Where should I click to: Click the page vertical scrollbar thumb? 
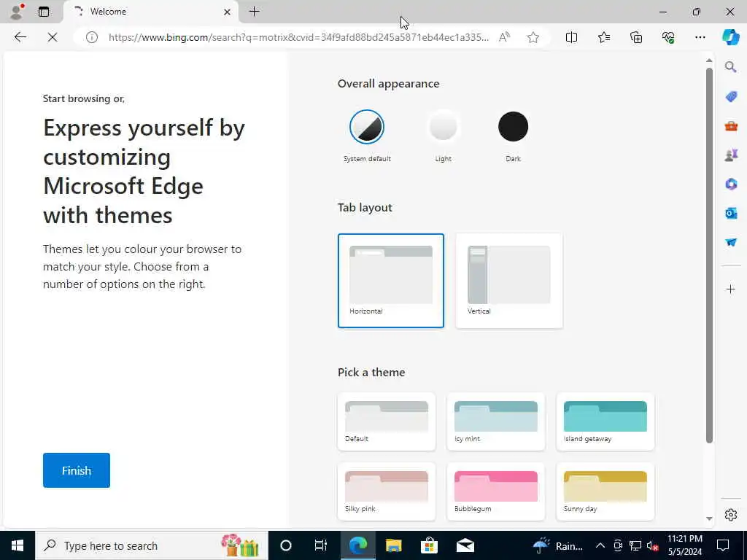coord(709,255)
